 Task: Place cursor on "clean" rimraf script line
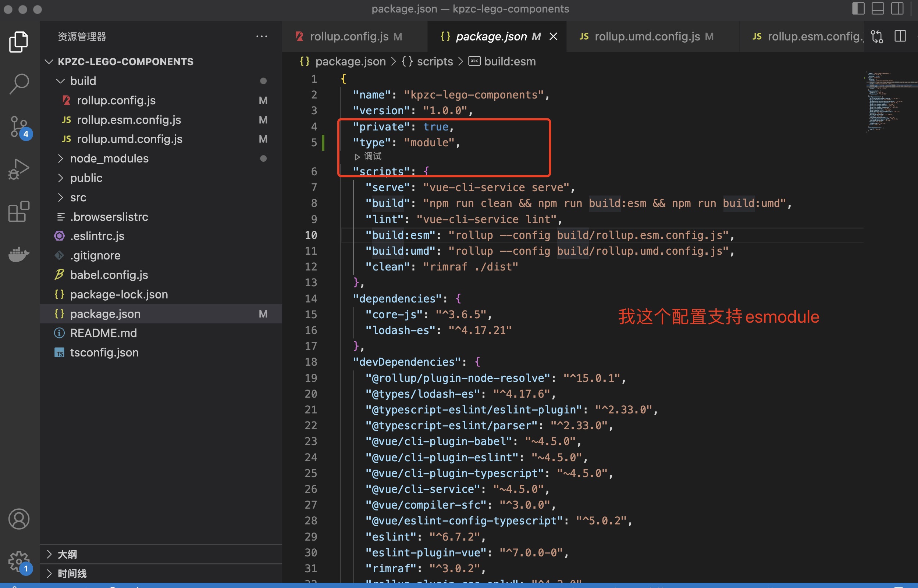[441, 267]
